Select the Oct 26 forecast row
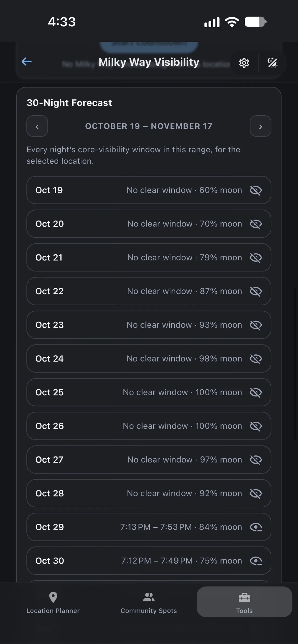 (x=149, y=426)
